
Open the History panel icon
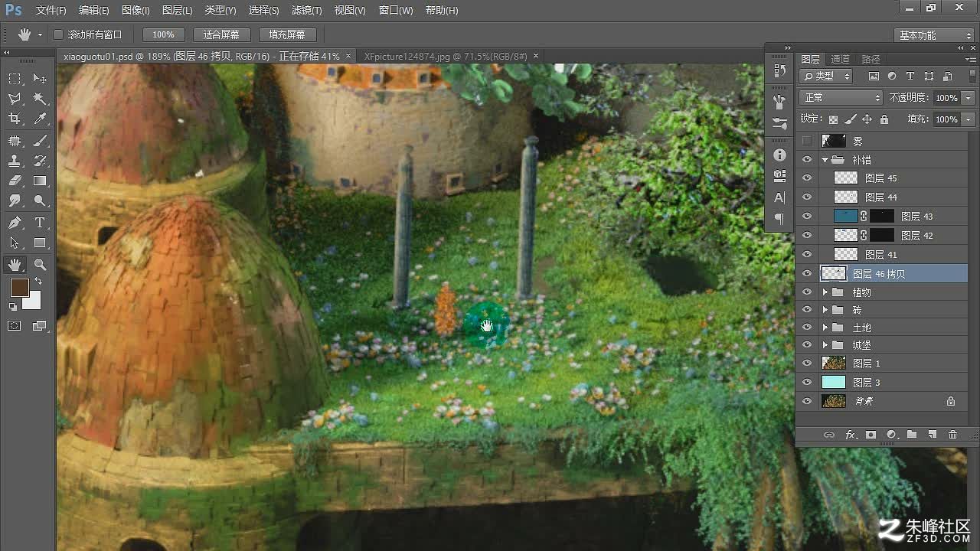coord(779,70)
